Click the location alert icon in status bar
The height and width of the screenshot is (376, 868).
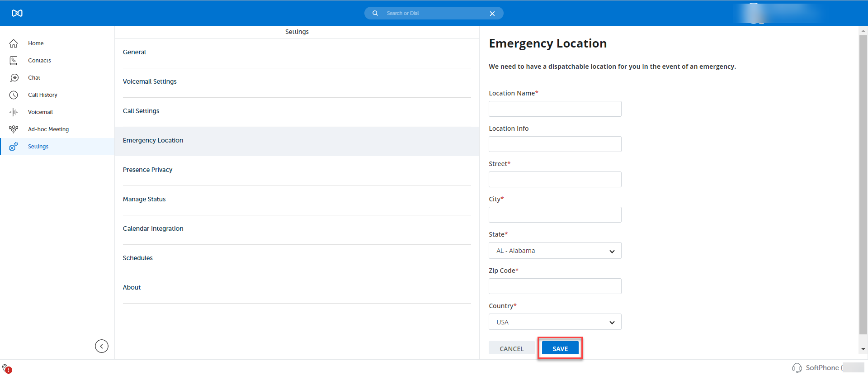coord(7,369)
